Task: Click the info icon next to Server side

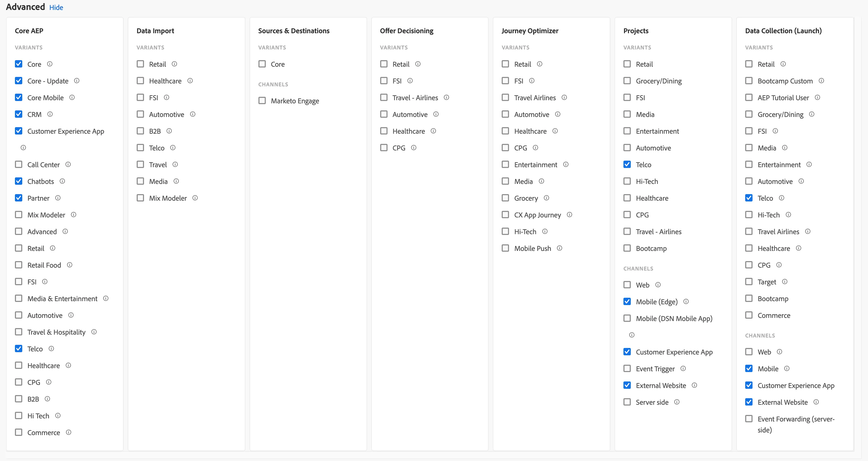Action: [x=677, y=402]
